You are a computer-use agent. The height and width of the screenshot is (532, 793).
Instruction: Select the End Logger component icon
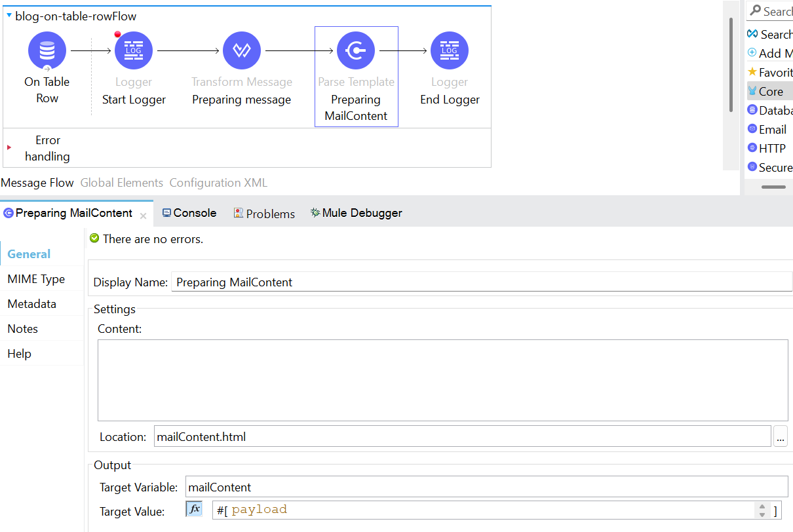tap(450, 50)
